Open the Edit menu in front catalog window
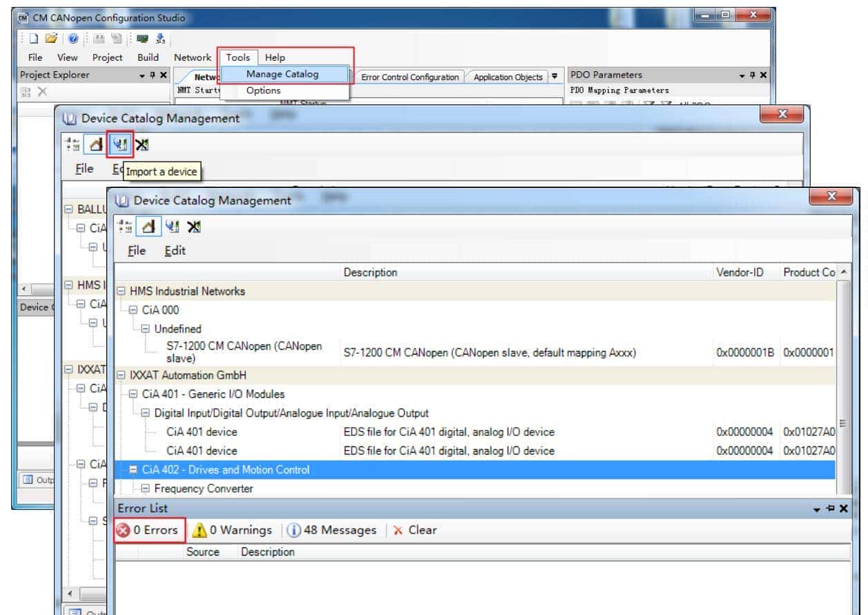Image resolution: width=868 pixels, height=615 pixels. 175,250
